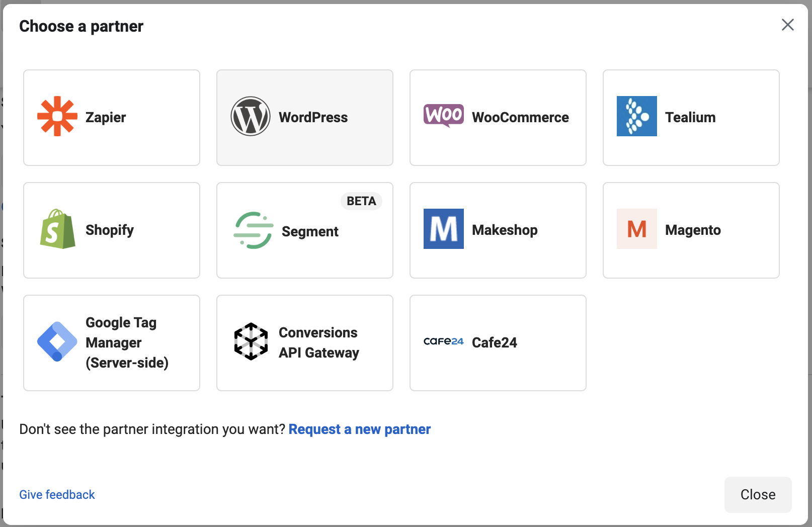
Task: Choose the WooCommerce partner card label
Action: pyautogui.click(x=520, y=117)
